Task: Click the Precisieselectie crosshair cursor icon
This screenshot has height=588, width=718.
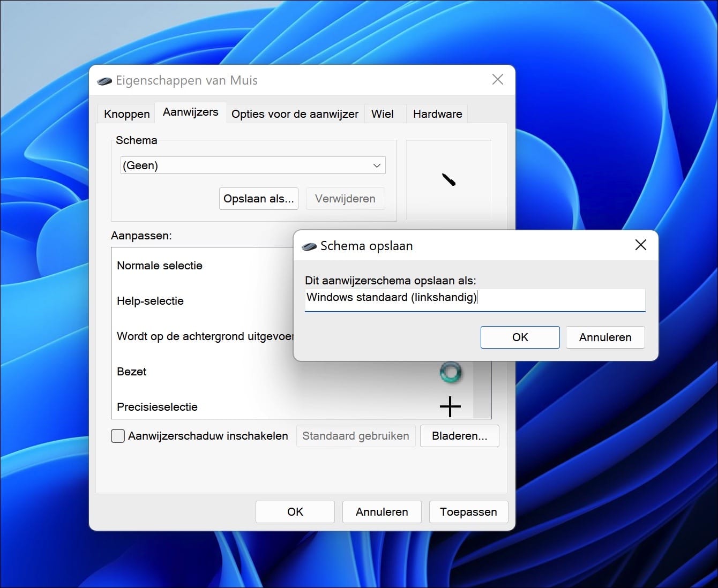Action: (x=450, y=406)
